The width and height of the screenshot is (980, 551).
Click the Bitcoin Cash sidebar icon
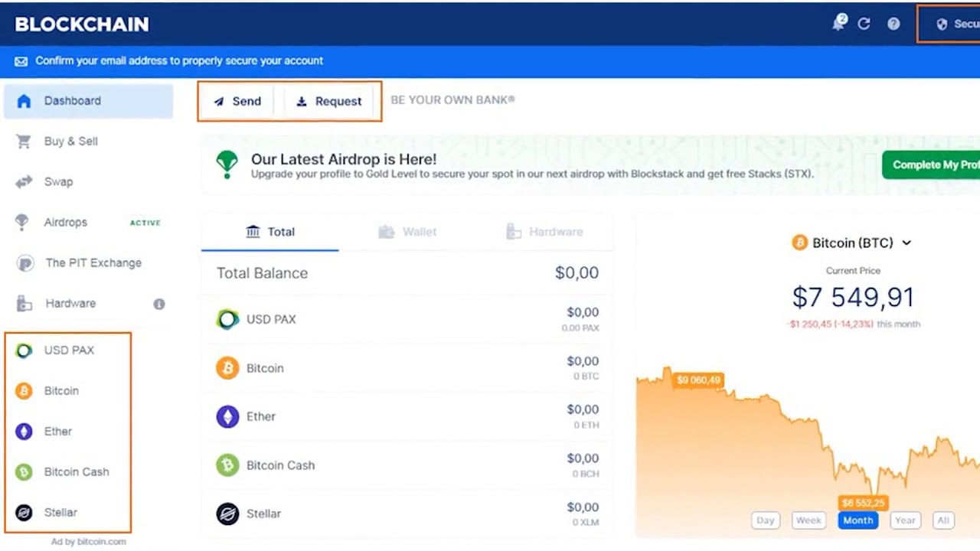tap(24, 472)
